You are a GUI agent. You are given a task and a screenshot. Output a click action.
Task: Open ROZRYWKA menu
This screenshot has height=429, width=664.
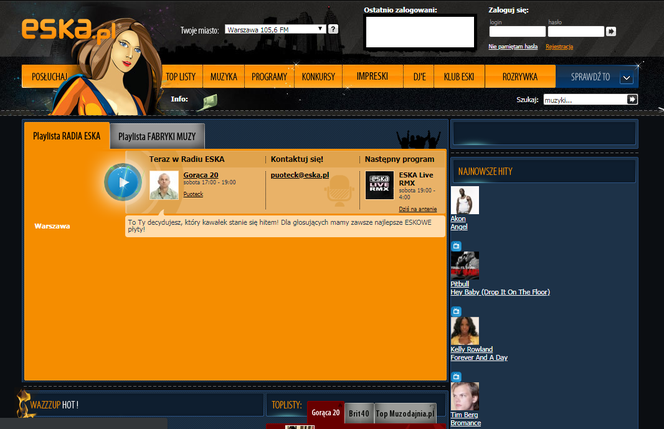[520, 77]
